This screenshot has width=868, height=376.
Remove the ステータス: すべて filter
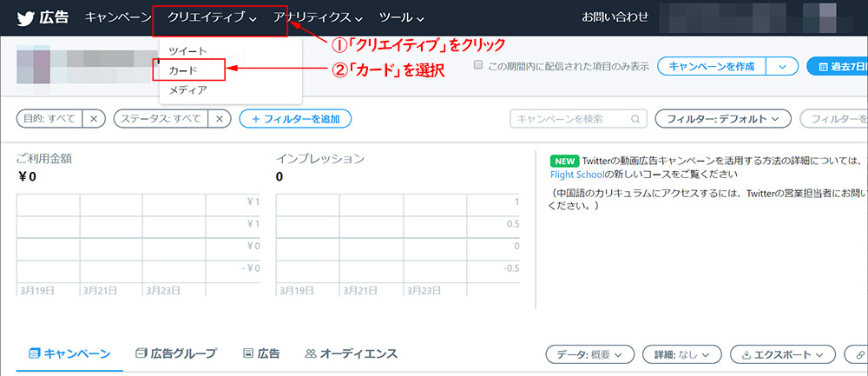(220, 118)
